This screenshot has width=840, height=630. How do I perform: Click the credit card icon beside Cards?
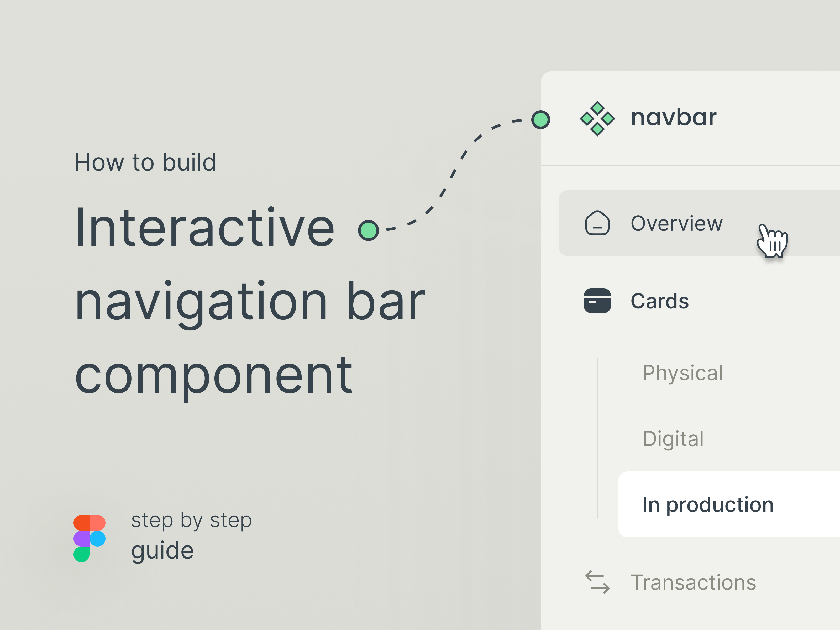point(597,301)
